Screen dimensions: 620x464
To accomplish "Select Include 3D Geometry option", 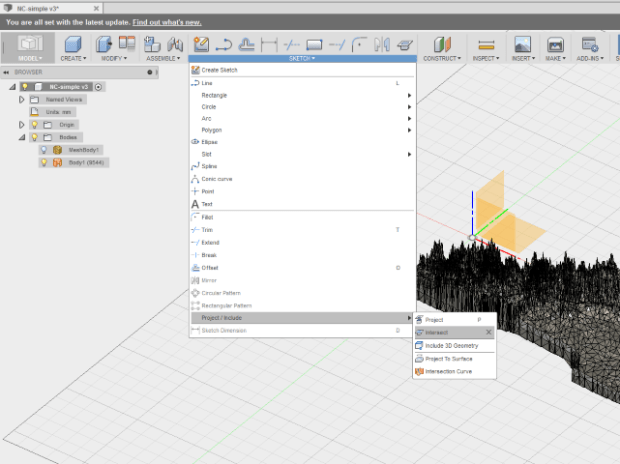I will [x=454, y=346].
